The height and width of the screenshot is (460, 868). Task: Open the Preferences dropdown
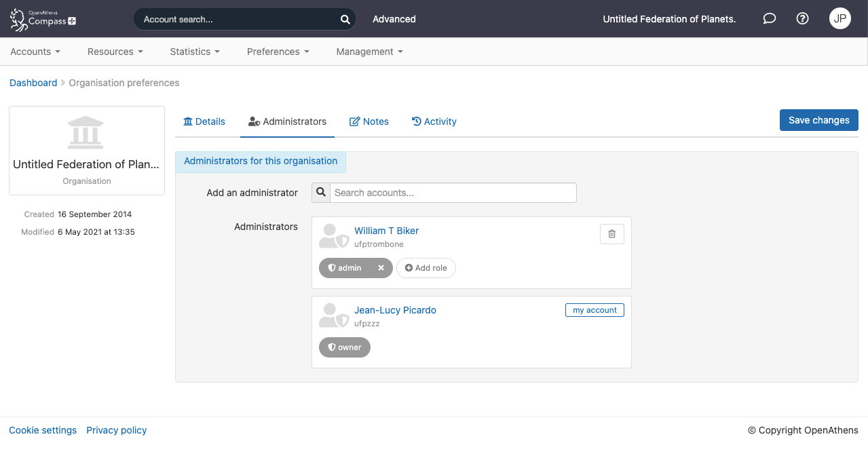coord(278,52)
